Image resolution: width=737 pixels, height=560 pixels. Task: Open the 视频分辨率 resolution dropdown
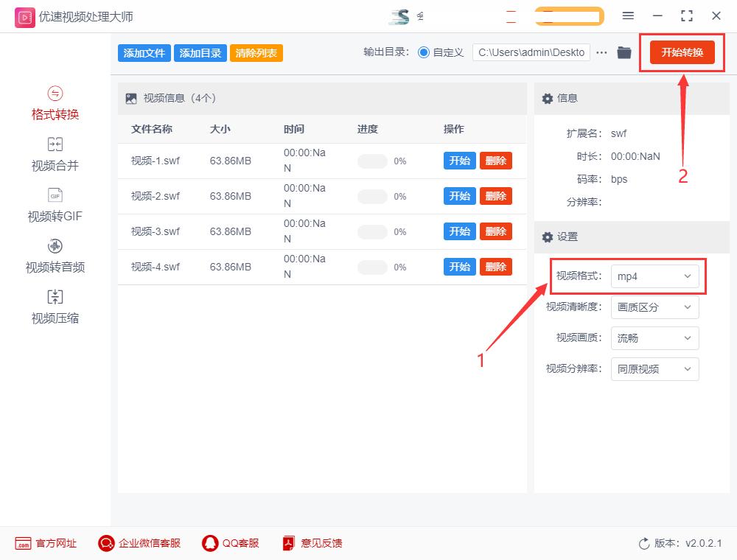[x=654, y=369]
